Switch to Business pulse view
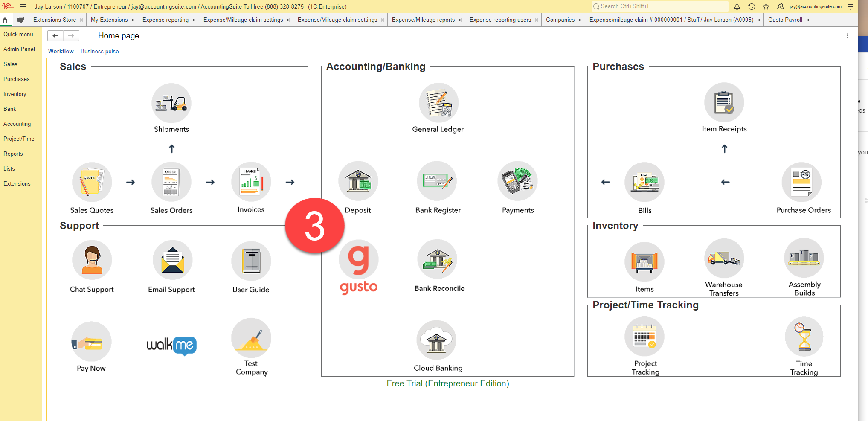Viewport: 868px width, 421px height. click(x=99, y=51)
